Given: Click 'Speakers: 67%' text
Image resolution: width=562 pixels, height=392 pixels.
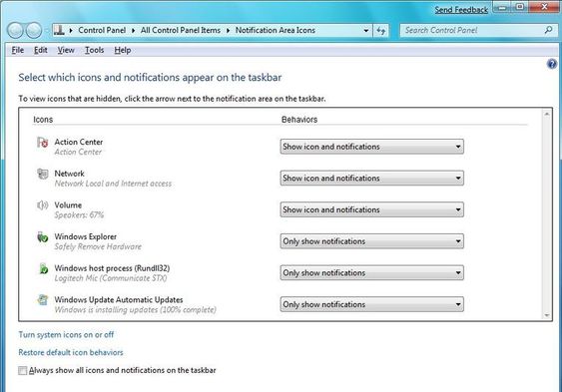Looking at the screenshot, I should pos(79,215).
